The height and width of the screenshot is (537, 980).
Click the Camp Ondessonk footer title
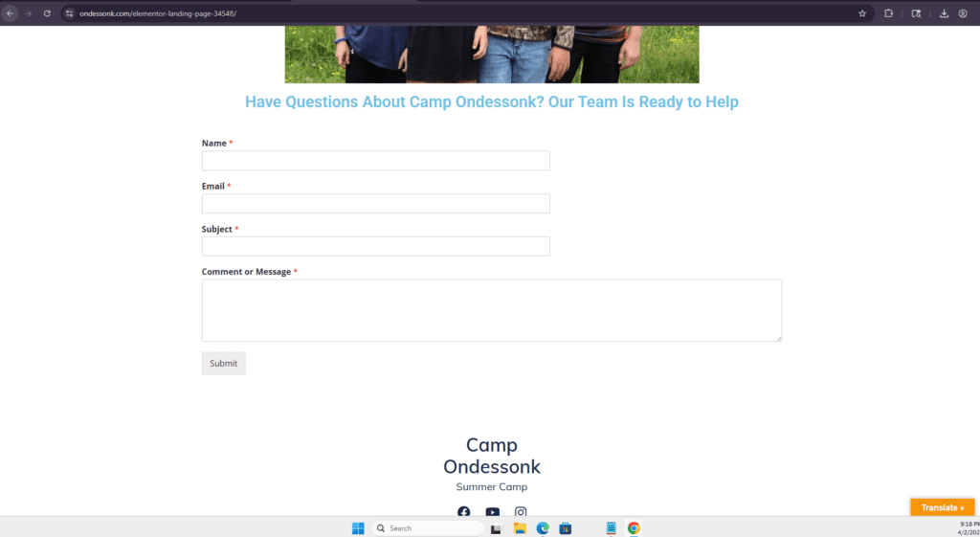coord(492,456)
